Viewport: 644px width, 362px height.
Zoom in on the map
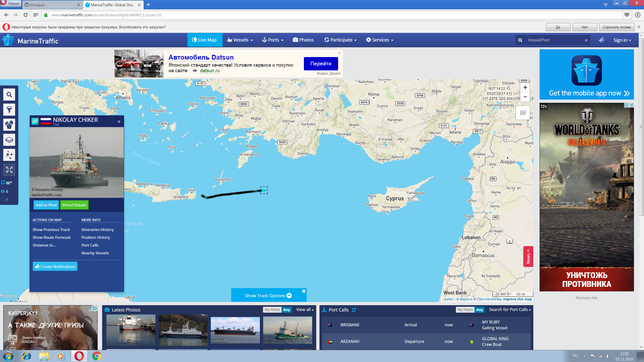(525, 87)
